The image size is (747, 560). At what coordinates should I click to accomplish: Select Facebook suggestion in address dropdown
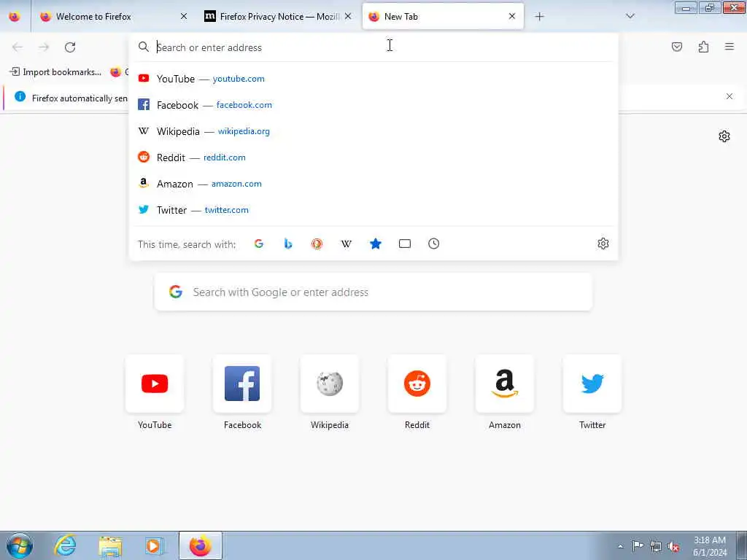[373, 105]
